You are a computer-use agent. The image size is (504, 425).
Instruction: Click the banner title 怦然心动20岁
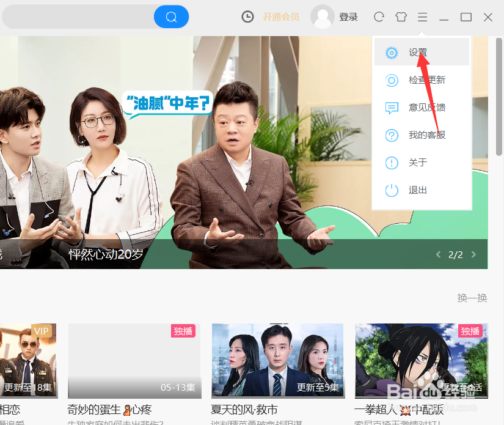pyautogui.click(x=106, y=254)
